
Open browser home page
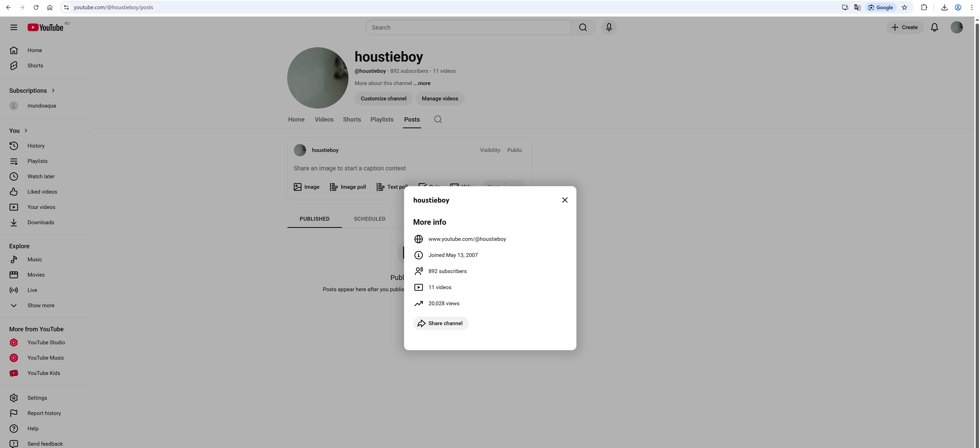point(50,7)
